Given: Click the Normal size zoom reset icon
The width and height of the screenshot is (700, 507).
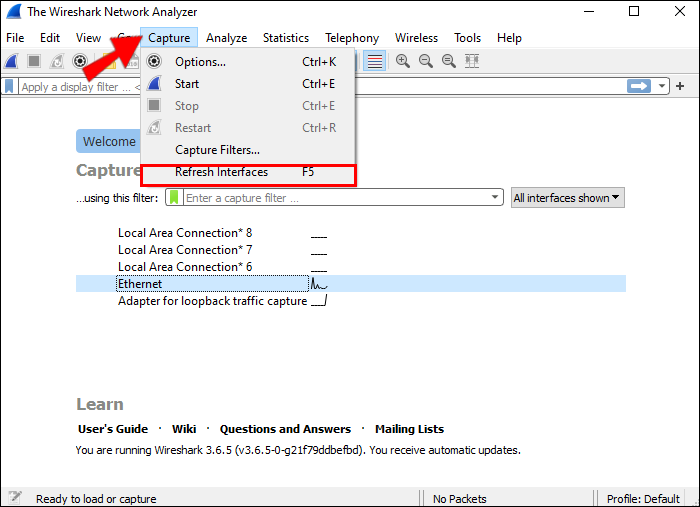Looking at the screenshot, I should pos(448,61).
